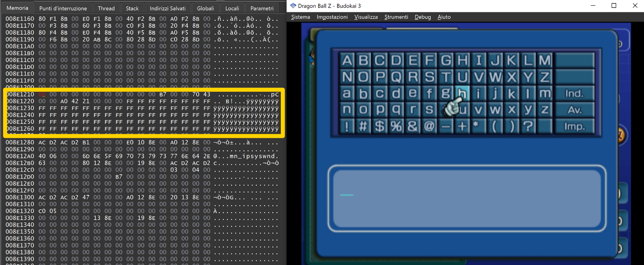
Task: Pick the uppercase G key
Action: click(446, 60)
